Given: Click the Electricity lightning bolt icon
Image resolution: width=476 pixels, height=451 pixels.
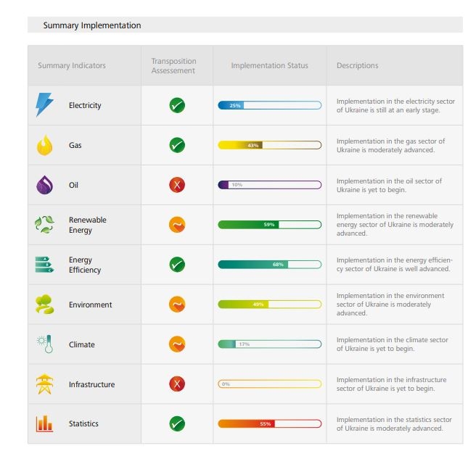Looking at the screenshot, I should 44,105.
